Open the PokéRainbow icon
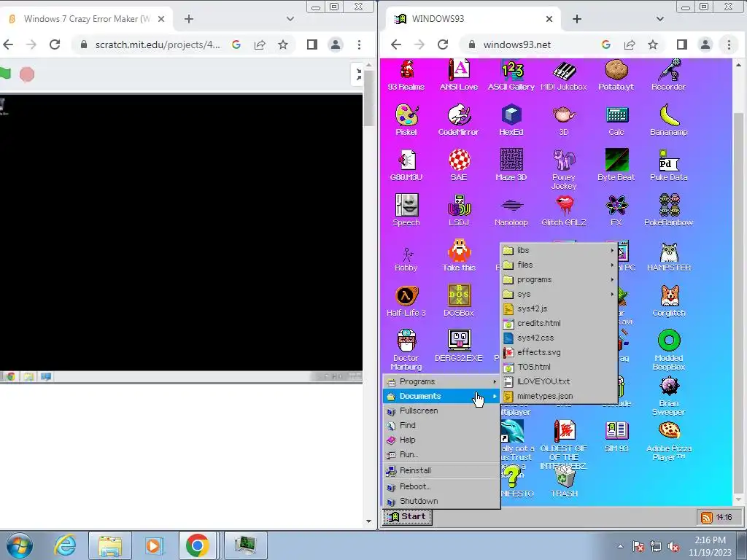This screenshot has height=560, width=747. tap(668, 210)
